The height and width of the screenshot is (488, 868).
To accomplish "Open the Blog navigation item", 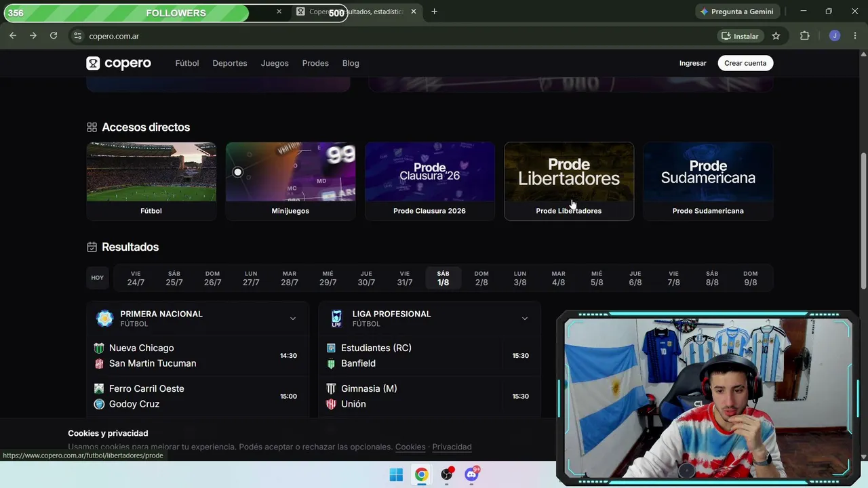I will 351,63.
